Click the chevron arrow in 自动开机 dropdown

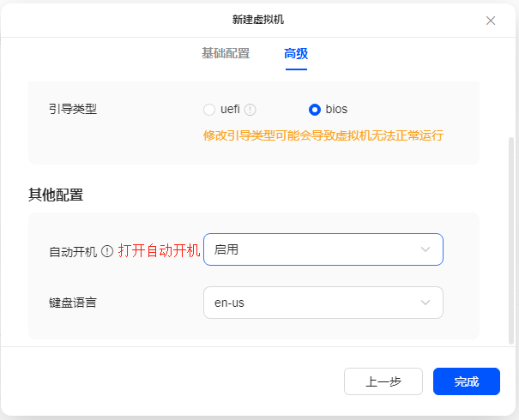[425, 249]
